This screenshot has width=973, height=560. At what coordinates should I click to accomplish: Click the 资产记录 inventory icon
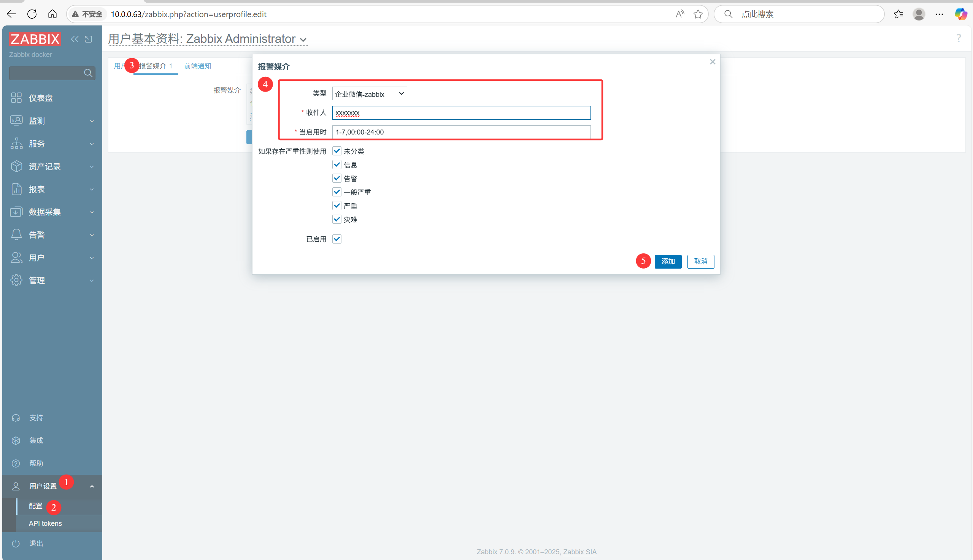point(16,166)
